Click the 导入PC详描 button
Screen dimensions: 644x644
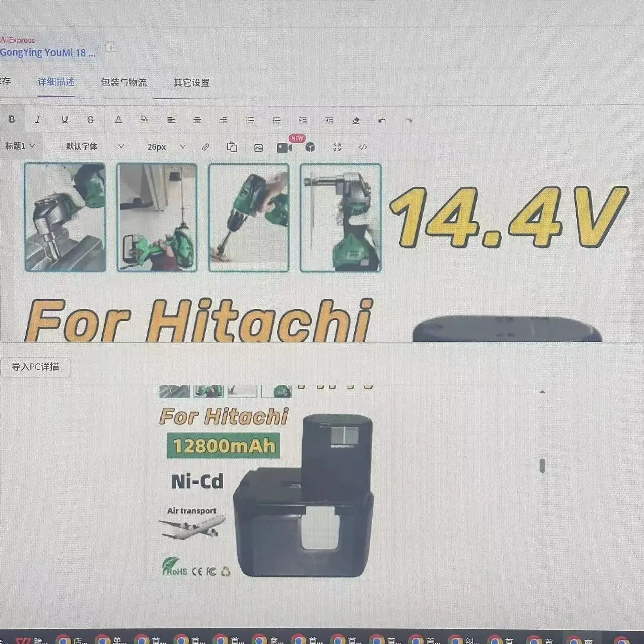35,367
